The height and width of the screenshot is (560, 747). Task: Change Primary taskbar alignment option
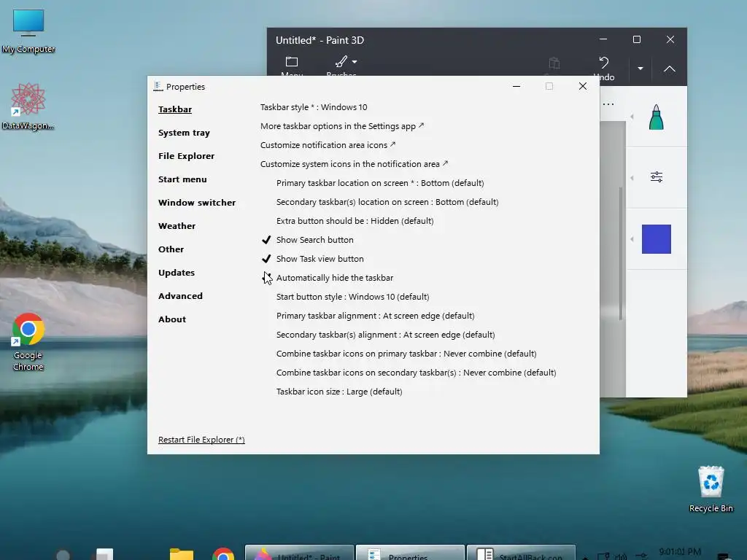click(376, 316)
